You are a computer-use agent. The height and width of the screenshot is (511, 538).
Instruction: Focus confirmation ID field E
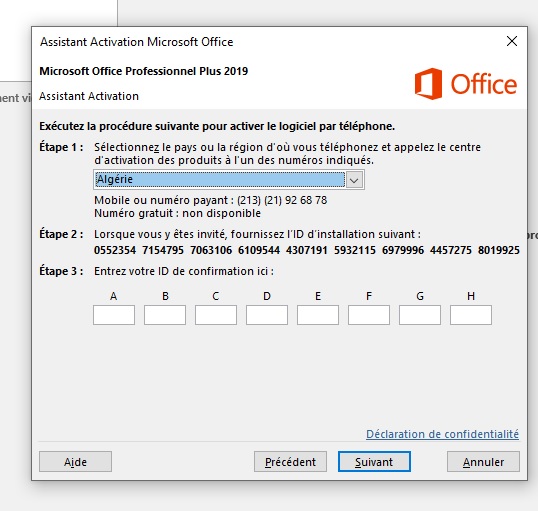coord(318,315)
